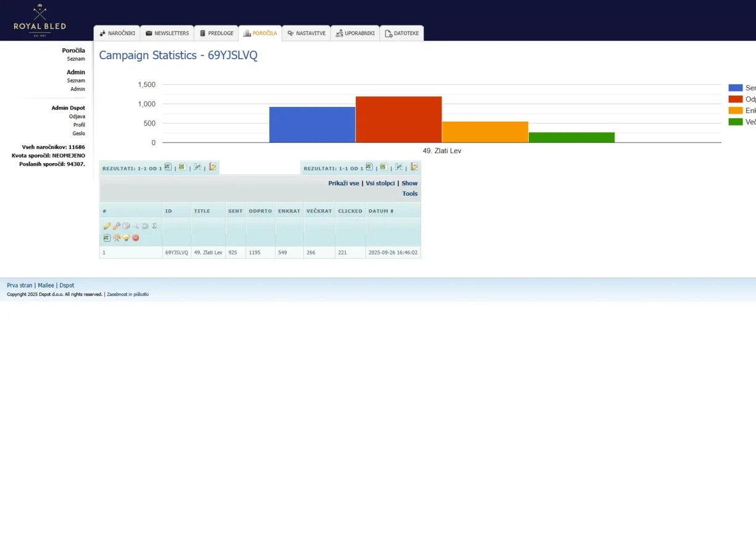Click the Vsi stolpci link
This screenshot has width=756, height=554.
[x=380, y=183]
